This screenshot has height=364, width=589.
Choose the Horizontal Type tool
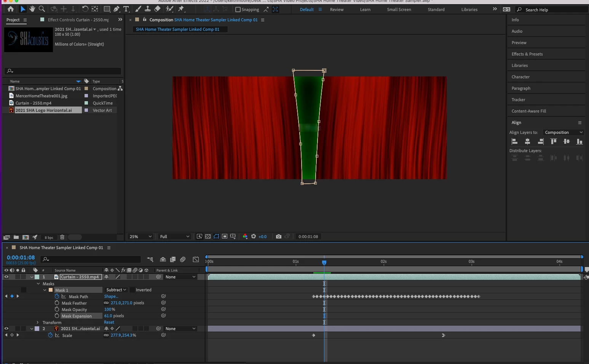tap(126, 9)
